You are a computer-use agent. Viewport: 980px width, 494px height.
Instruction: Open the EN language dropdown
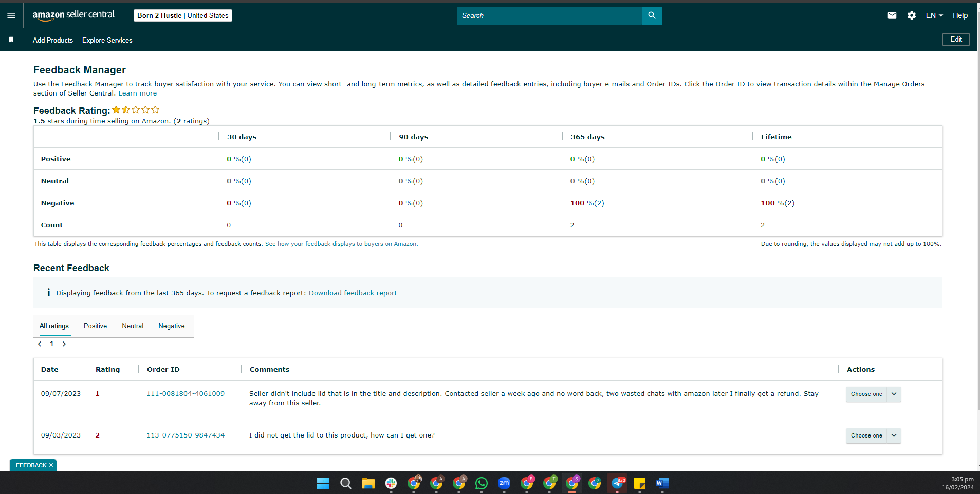click(x=934, y=15)
